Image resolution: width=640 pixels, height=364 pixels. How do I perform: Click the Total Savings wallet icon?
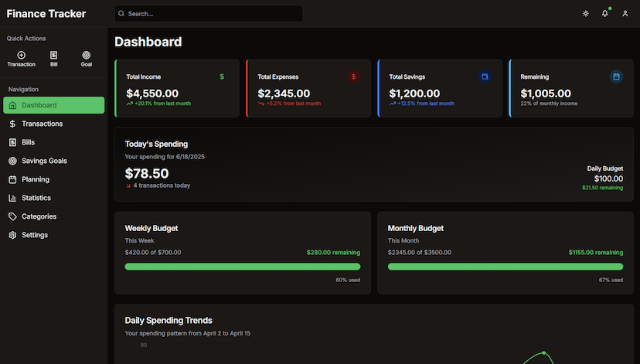(x=485, y=77)
